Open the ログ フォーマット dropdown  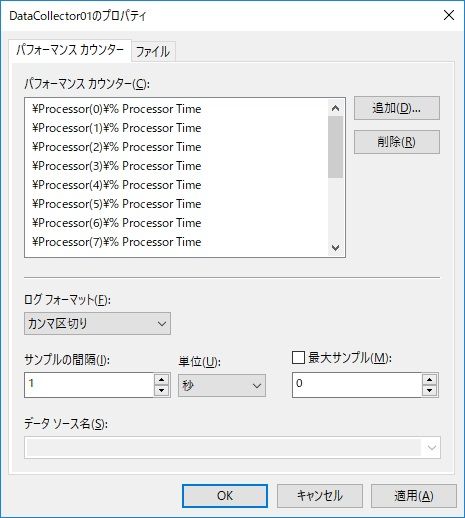(x=97, y=323)
